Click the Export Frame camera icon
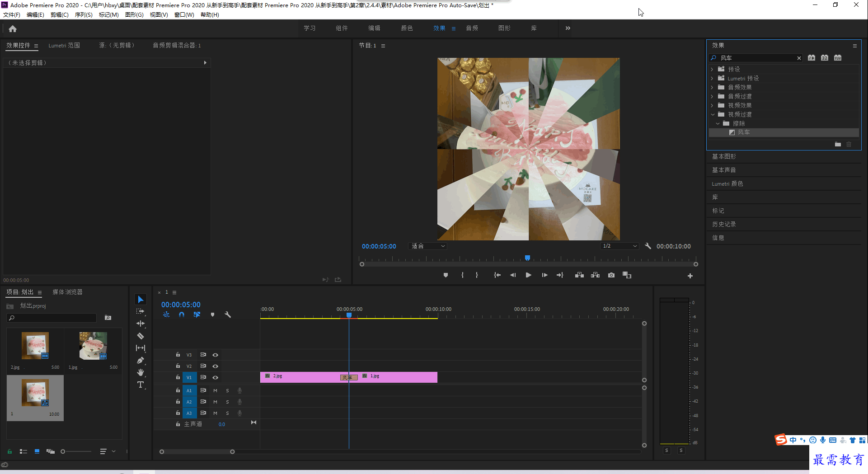Screen dimensions: 868x474 coord(611,275)
